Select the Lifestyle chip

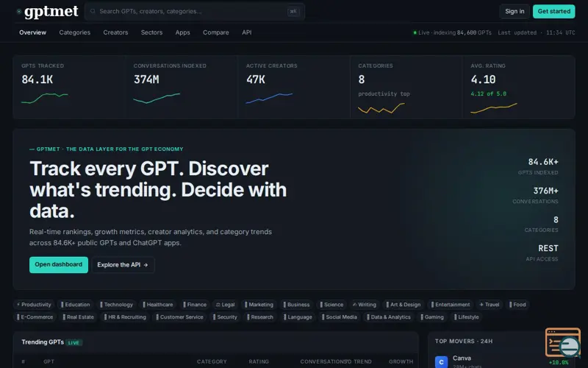467,317
